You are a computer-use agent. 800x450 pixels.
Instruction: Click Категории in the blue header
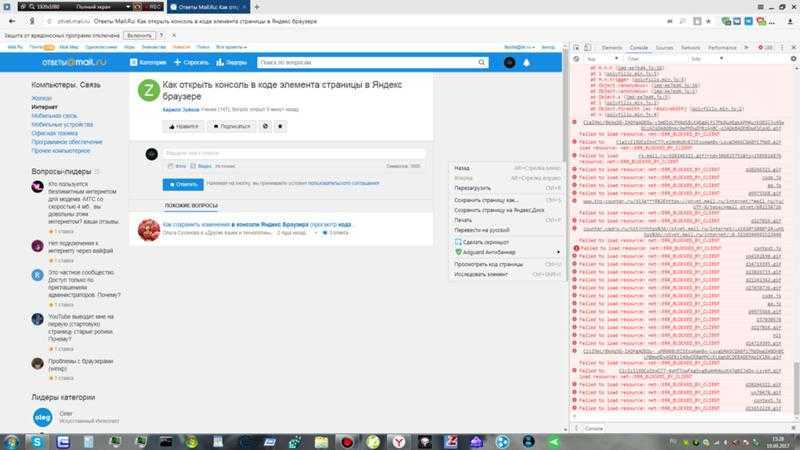click(x=148, y=62)
